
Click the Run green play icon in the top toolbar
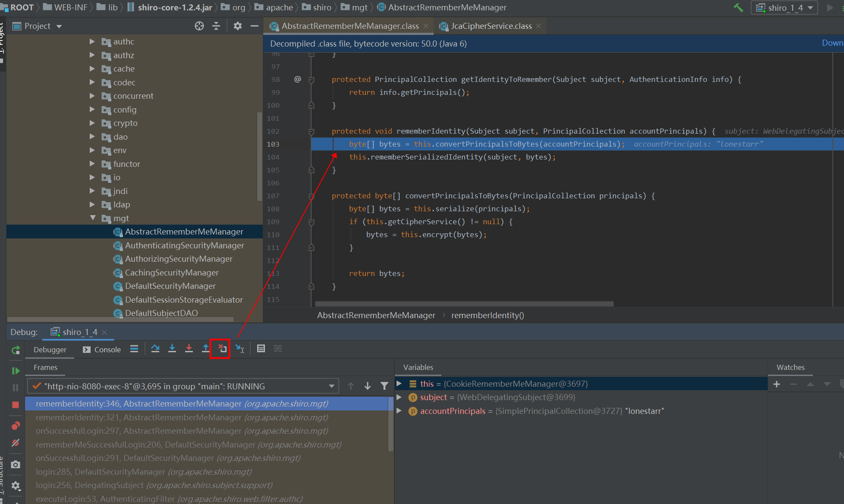coord(830,7)
